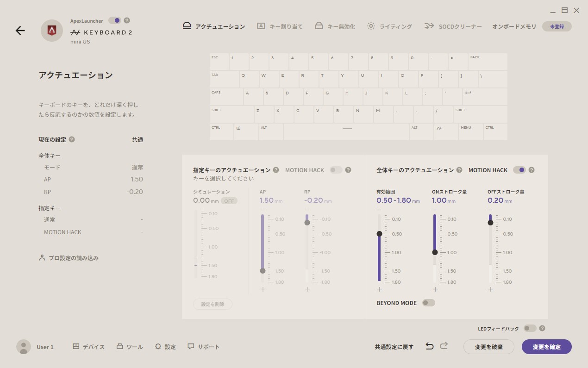The width and height of the screenshot is (588, 368).
Task: Click the back arrow at top left
Action: [x=20, y=31]
